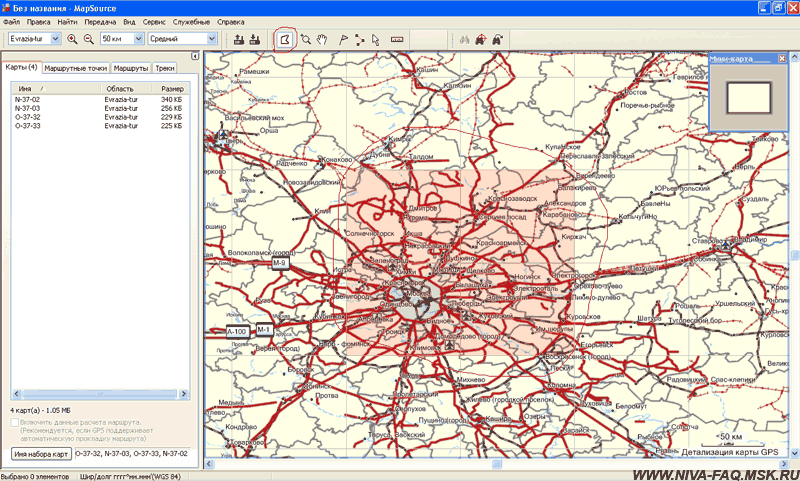Click the Send to device icon
800x481 pixels.
[239, 39]
